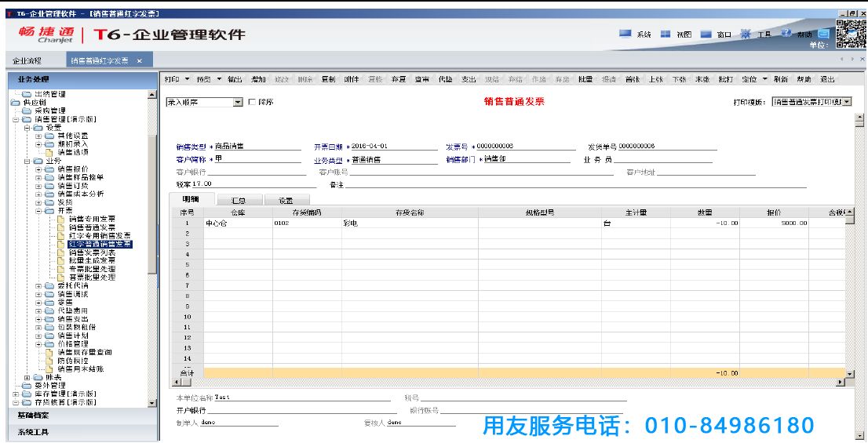The image size is (868, 443).
Task: Click the 首张 toolbar button
Action: [x=633, y=80]
